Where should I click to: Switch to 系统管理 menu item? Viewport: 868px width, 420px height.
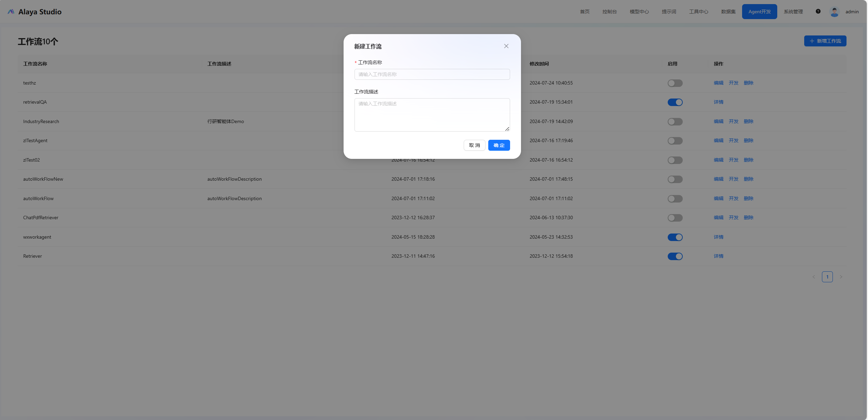tap(793, 12)
